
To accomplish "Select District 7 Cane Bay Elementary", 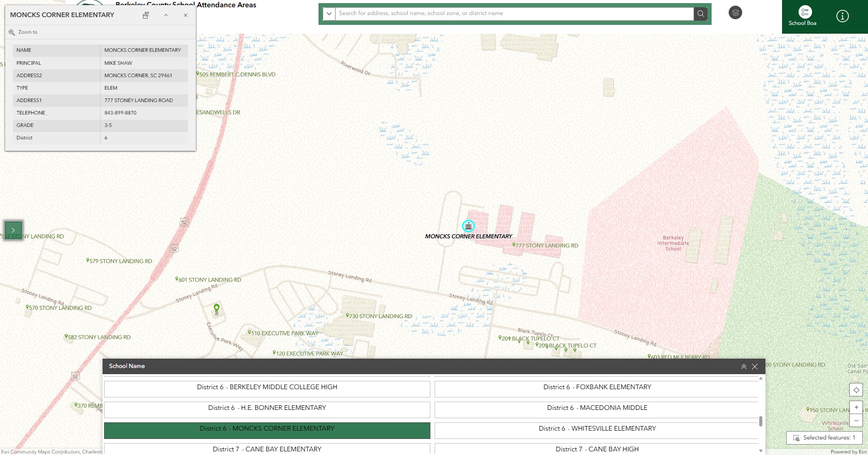I will tap(267, 449).
